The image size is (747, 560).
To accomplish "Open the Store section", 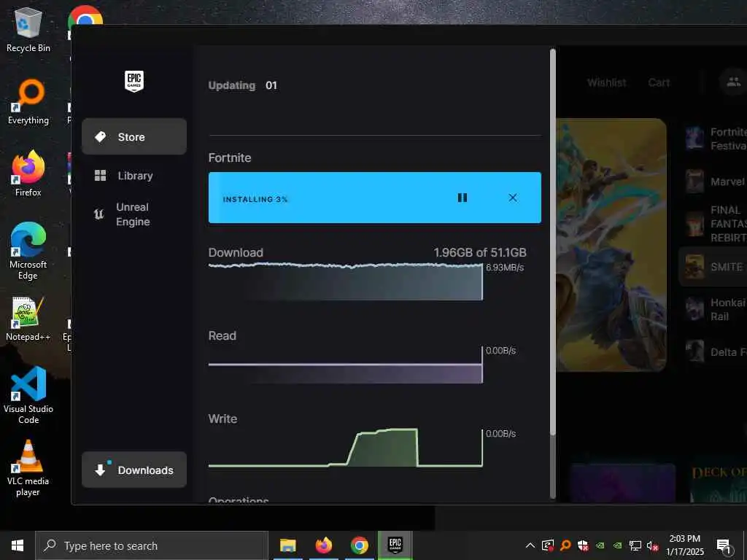I will click(134, 136).
